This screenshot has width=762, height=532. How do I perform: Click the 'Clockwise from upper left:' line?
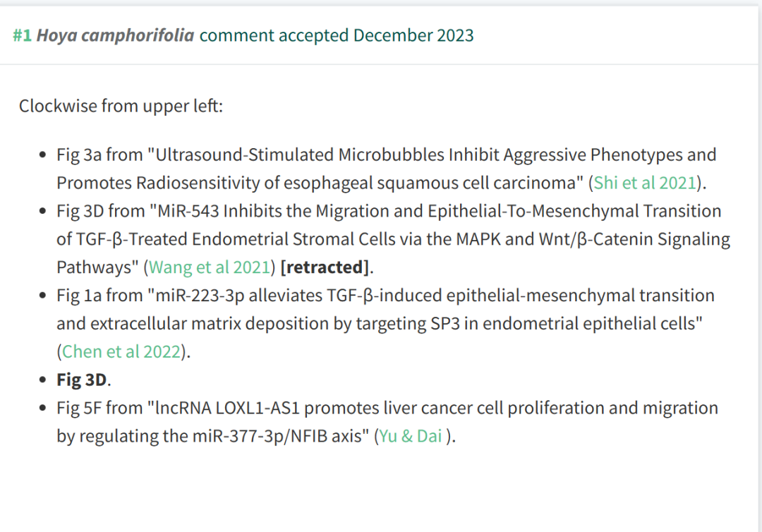[121, 106]
